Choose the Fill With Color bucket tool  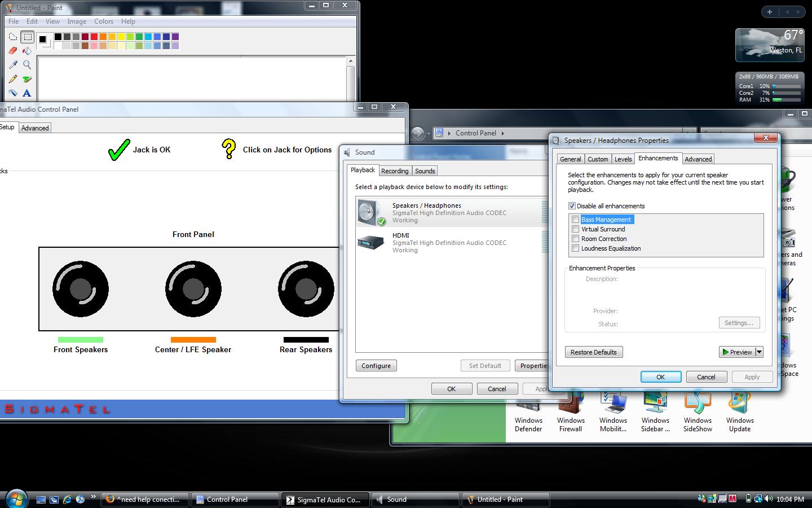[27, 51]
